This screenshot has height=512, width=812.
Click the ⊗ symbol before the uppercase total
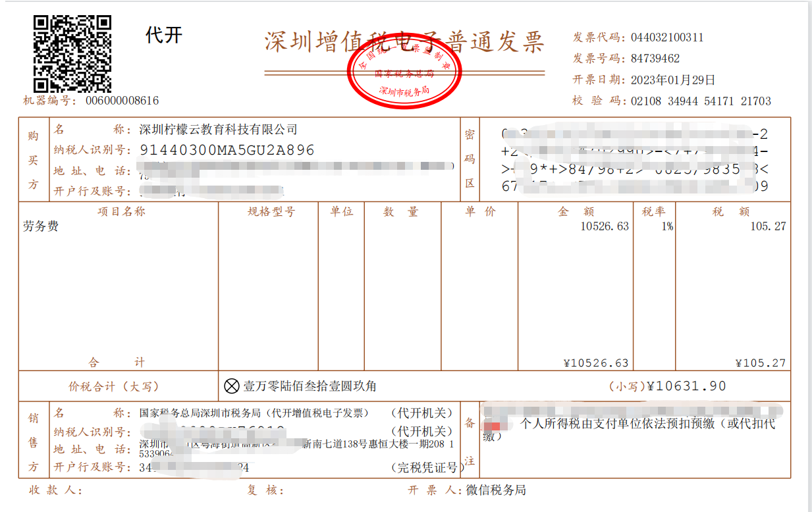[x=232, y=386]
